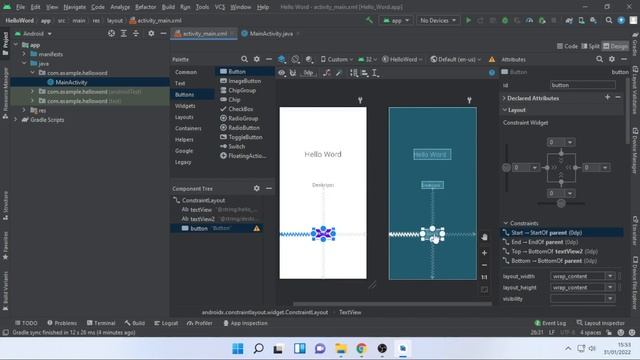Open the profiler gauge icon in toolbar
This screenshot has height=360, width=640.
click(529, 20)
